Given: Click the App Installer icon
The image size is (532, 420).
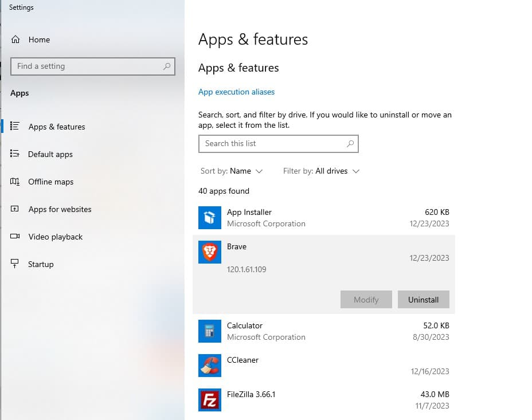Looking at the screenshot, I should point(209,218).
